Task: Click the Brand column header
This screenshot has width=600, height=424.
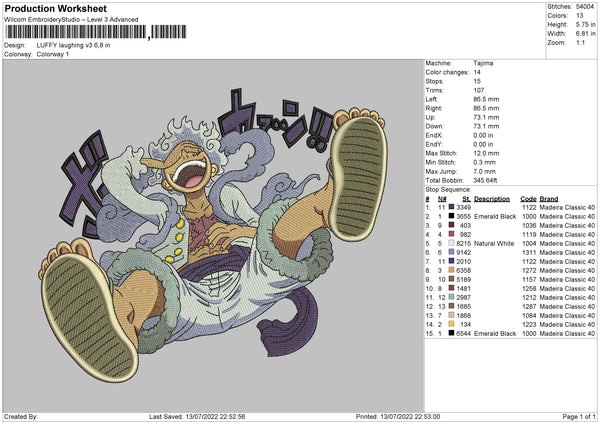Action: coord(549,199)
